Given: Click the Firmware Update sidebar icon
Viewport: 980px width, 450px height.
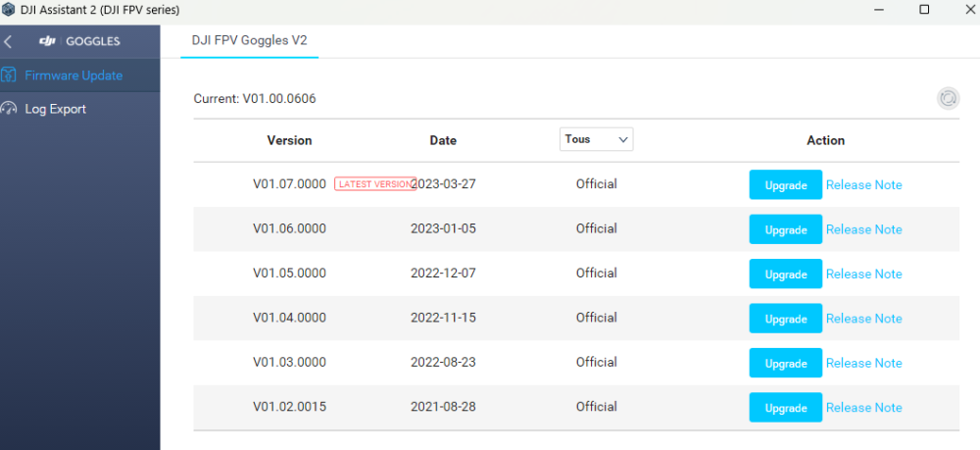Looking at the screenshot, I should 9,75.
